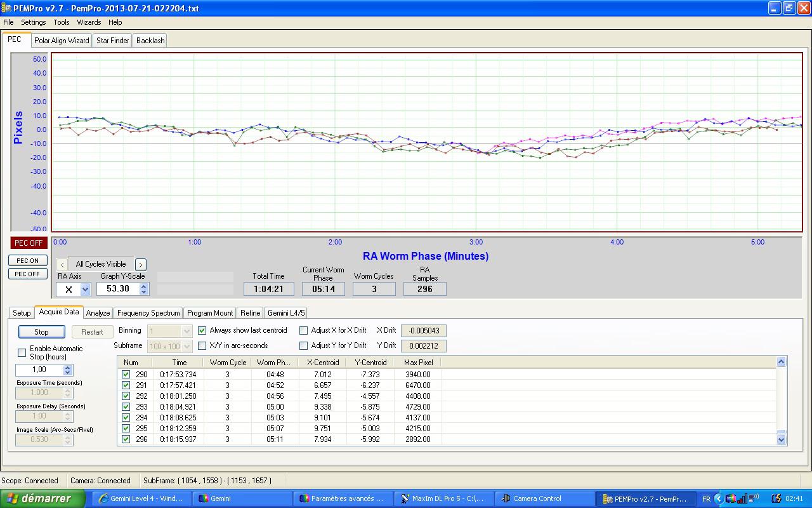Increase Graph Y-Scale with up arrow
812x508 pixels.
[144, 286]
